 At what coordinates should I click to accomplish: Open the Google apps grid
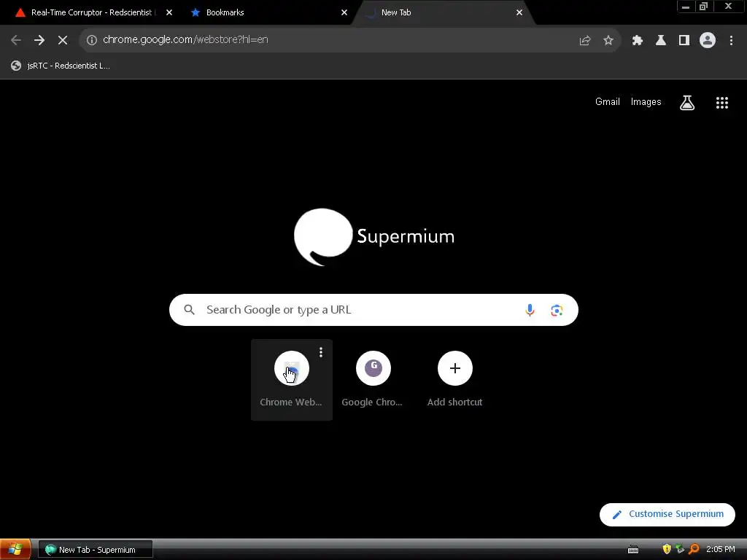coord(722,102)
